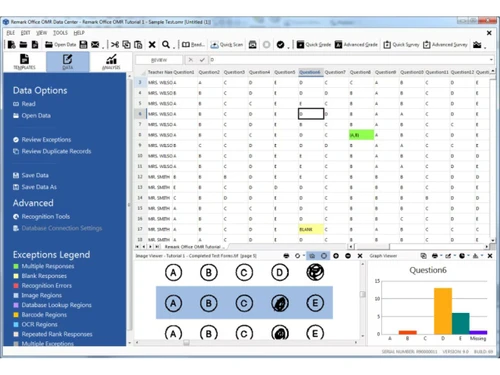Click the Advanced Grade toolbar button
The image size is (500, 375).
pyautogui.click(x=356, y=44)
